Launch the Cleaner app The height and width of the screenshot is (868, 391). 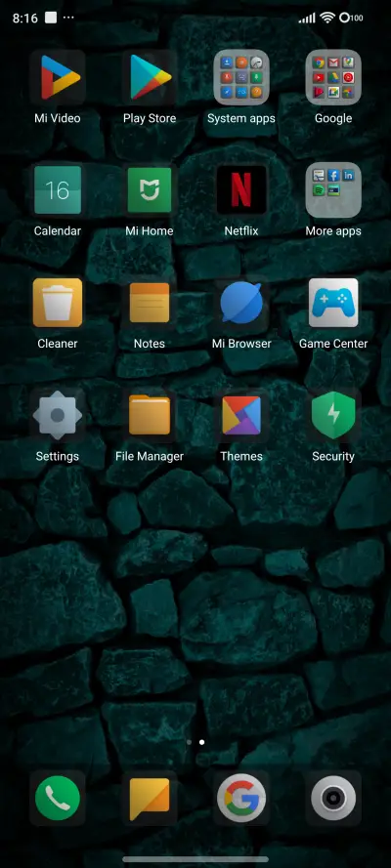pyautogui.click(x=58, y=303)
